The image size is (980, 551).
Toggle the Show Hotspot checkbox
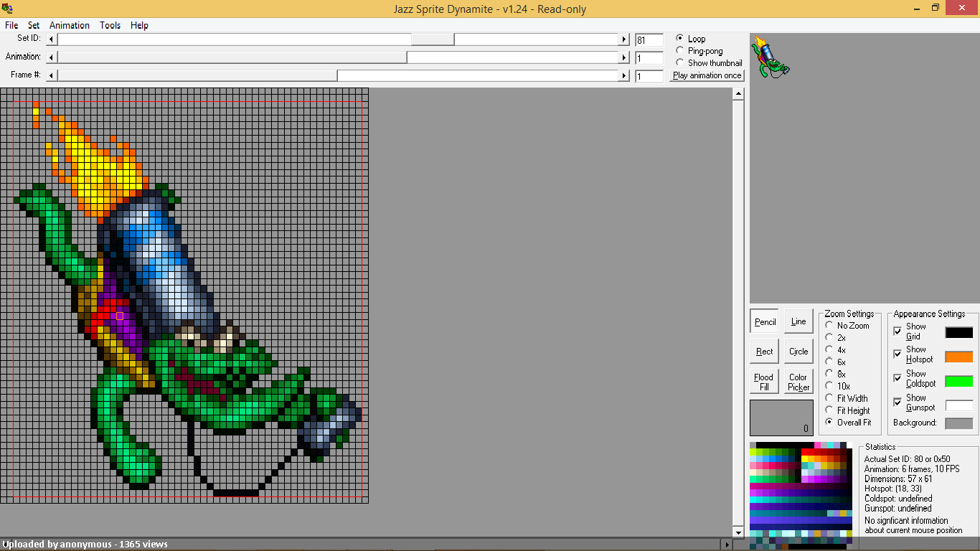point(897,354)
